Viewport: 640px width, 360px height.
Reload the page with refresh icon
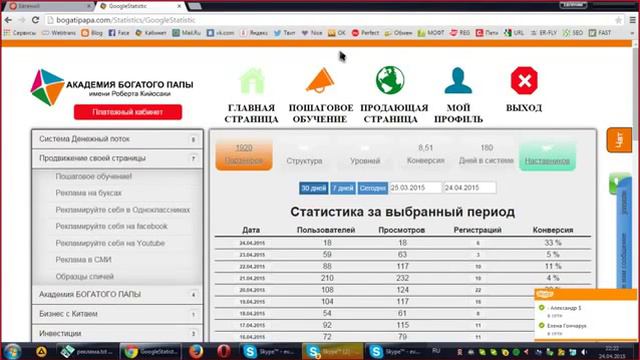36,20
